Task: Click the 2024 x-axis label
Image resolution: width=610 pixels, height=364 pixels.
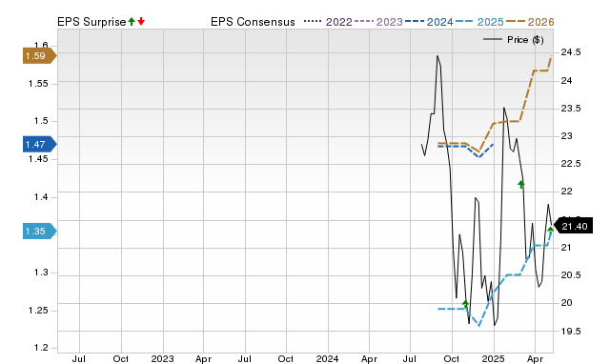Action: coord(327,358)
